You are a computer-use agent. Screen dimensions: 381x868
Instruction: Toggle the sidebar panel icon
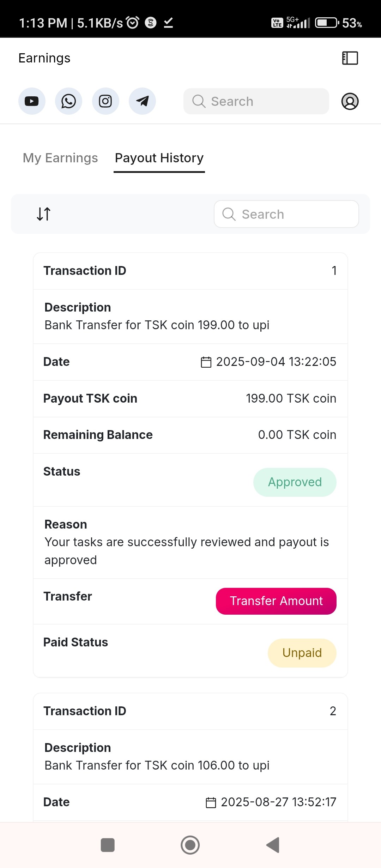click(350, 58)
